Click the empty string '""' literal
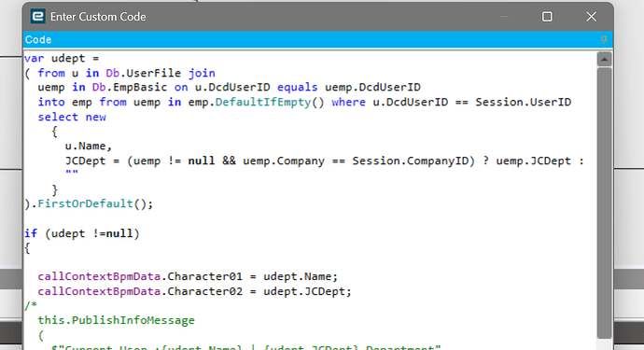 (x=72, y=173)
